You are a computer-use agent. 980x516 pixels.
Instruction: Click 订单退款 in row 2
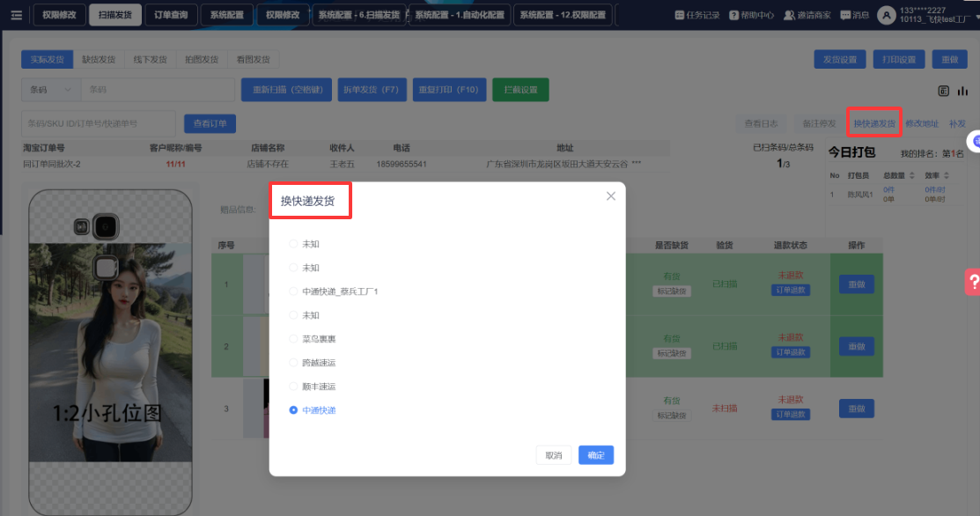point(791,352)
